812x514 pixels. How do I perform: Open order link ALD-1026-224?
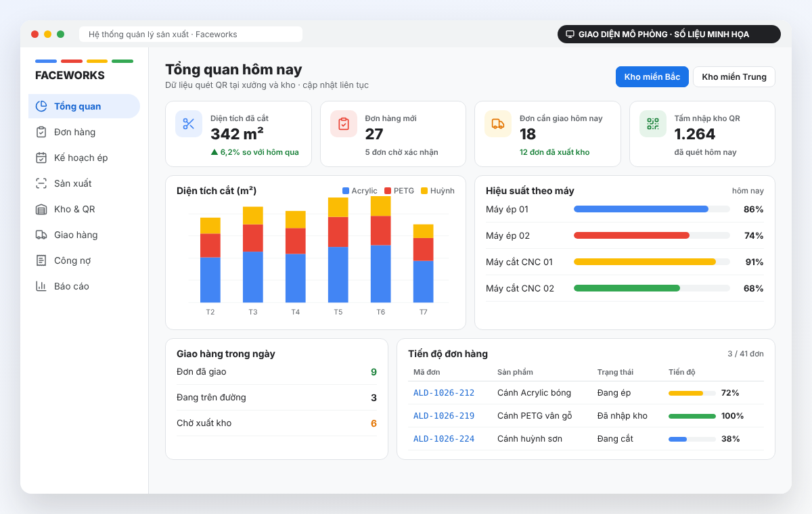(444, 439)
